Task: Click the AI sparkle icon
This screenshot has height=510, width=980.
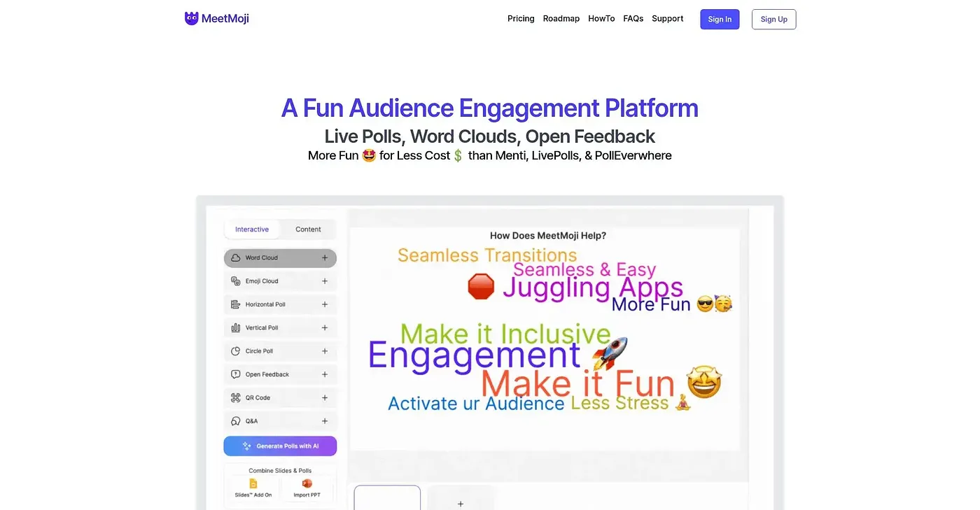Action: [246, 446]
